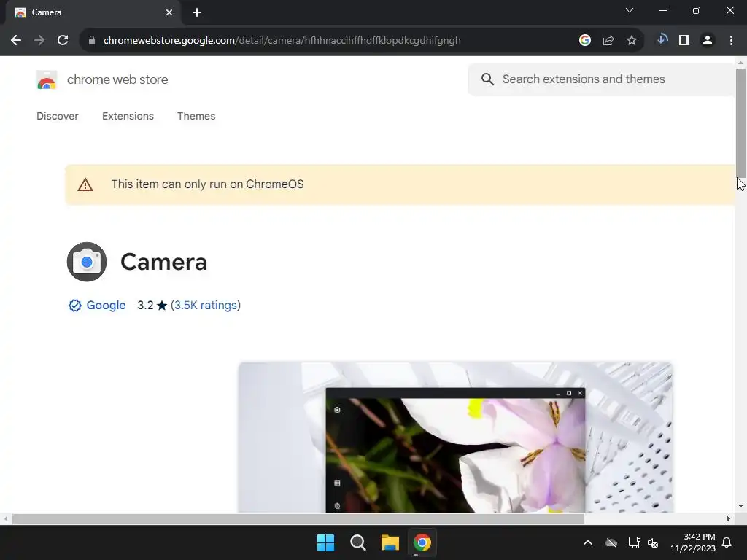Screen dimensions: 747x560
Task: Show hidden system tray icons
Action: coord(588,542)
